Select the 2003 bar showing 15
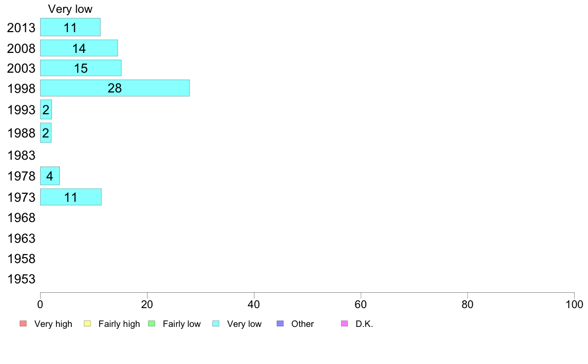 tap(81, 68)
